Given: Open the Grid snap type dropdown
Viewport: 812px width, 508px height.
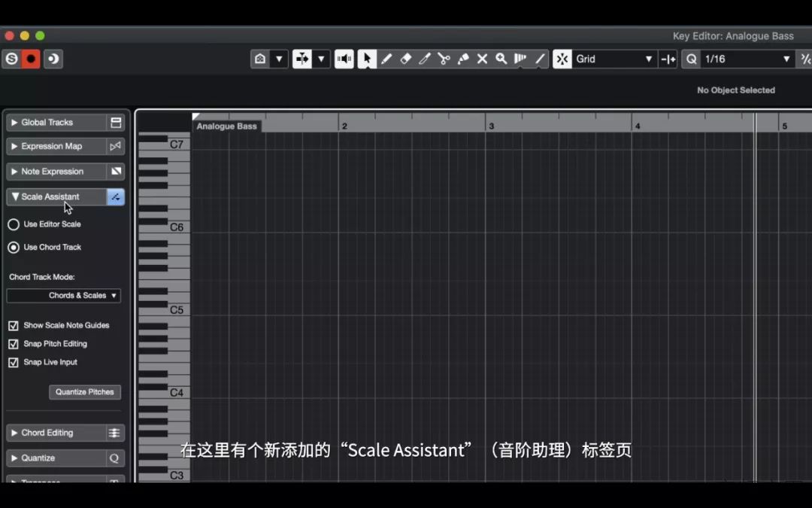Looking at the screenshot, I should (615, 59).
